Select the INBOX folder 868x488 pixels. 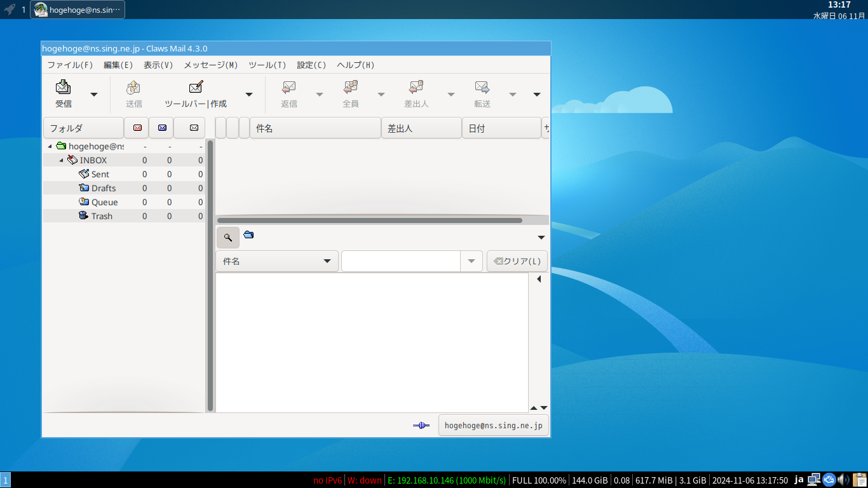coord(124,160)
